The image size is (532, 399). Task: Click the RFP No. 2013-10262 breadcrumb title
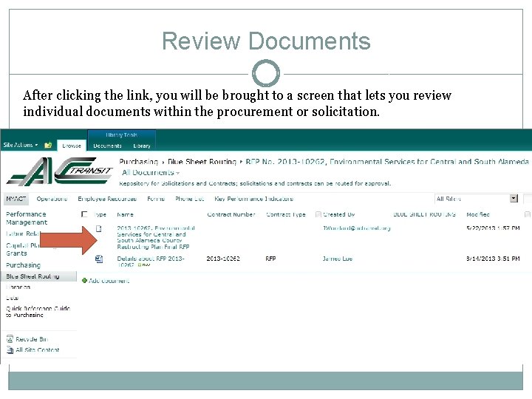[x=386, y=162]
